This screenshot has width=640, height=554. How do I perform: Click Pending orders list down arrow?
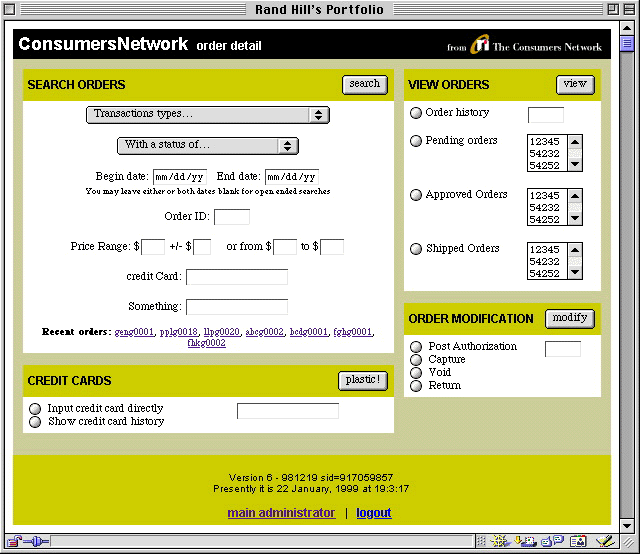(575, 164)
